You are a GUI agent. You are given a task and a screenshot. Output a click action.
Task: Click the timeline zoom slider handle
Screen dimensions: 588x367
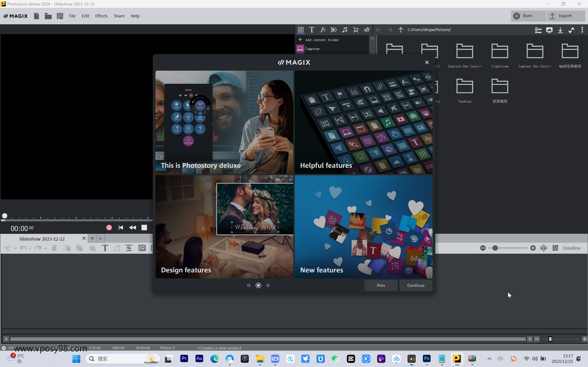click(x=495, y=248)
